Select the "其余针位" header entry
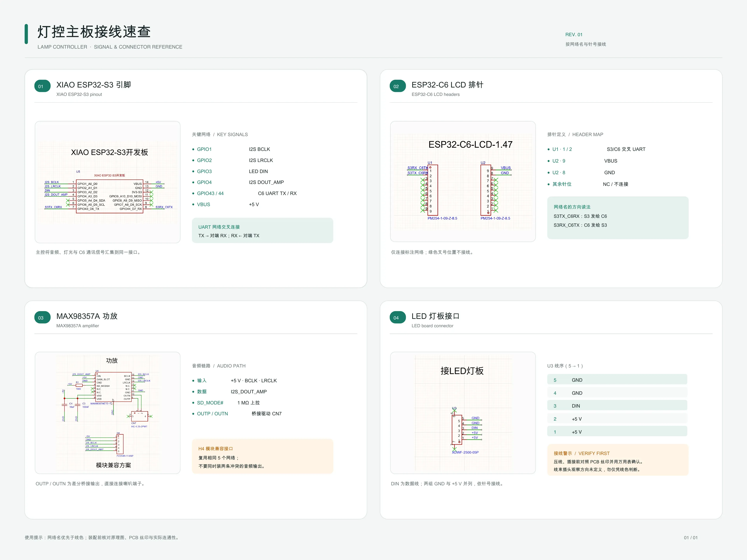This screenshot has height=560, width=747. point(562,184)
